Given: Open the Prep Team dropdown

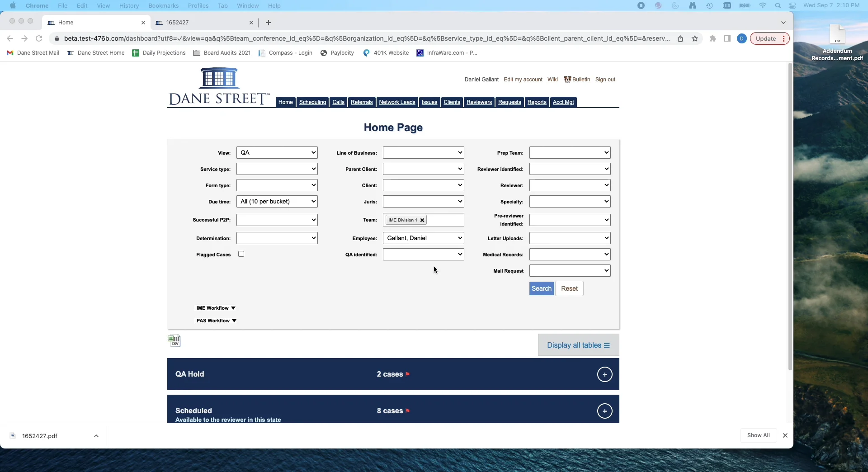Looking at the screenshot, I should 570,153.
